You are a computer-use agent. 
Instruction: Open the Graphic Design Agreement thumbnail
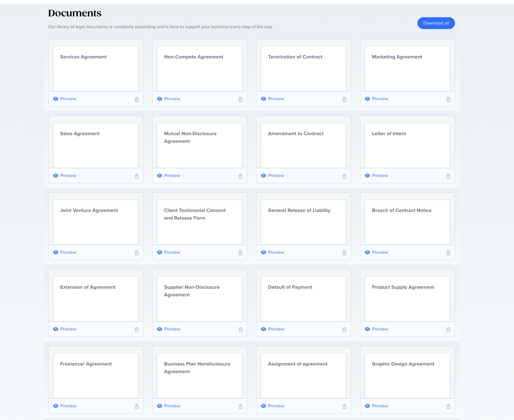click(x=408, y=376)
